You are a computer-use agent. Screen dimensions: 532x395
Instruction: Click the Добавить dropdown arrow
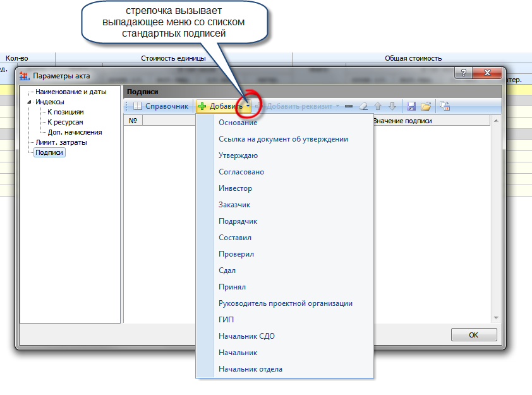click(x=248, y=107)
